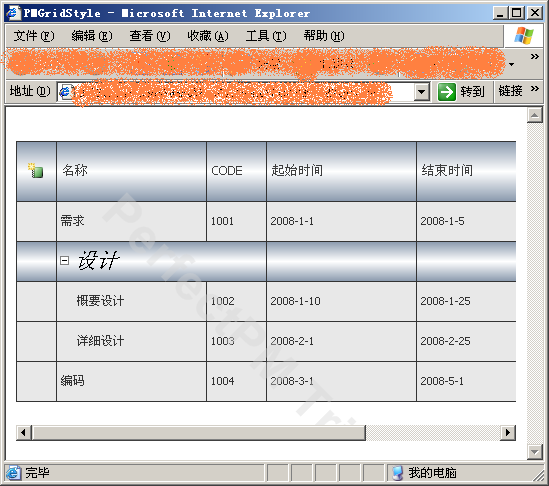Viewport: 549px width, 486px height.
Task: Click the Windows flag logo icon
Action: (524, 35)
